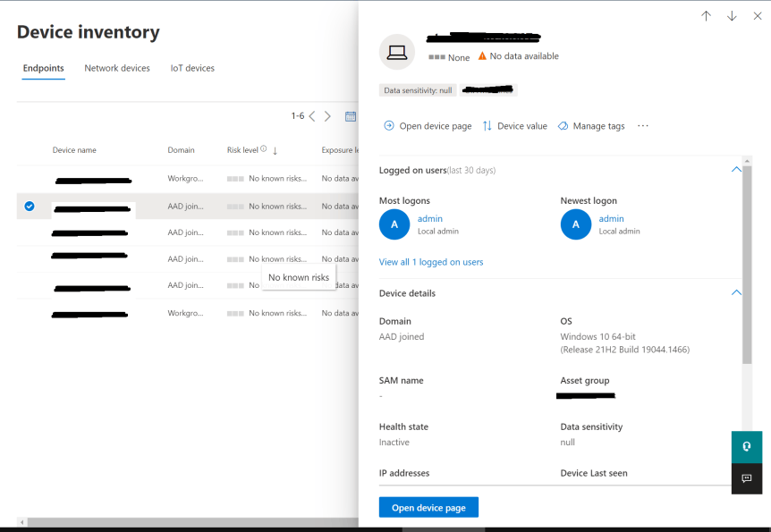Open admin user under Newest logon
This screenshot has width=771, height=532.
pyautogui.click(x=611, y=219)
